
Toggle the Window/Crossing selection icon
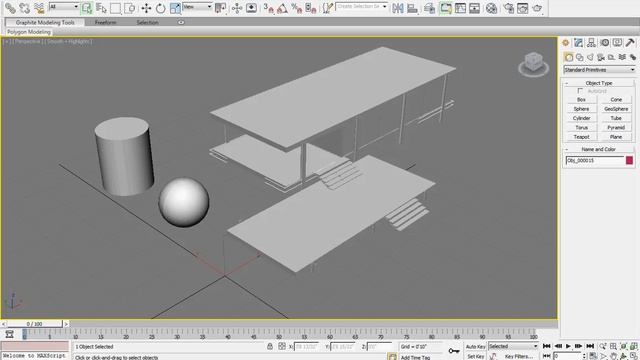(x=129, y=8)
